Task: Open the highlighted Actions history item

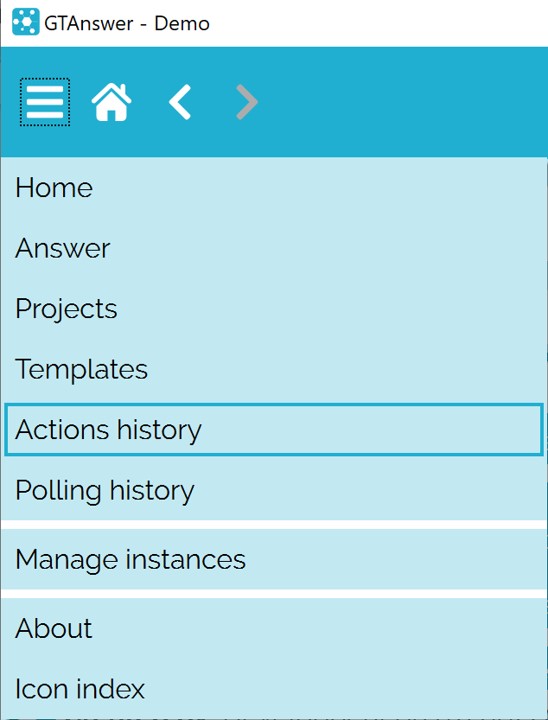Action: 274,430
